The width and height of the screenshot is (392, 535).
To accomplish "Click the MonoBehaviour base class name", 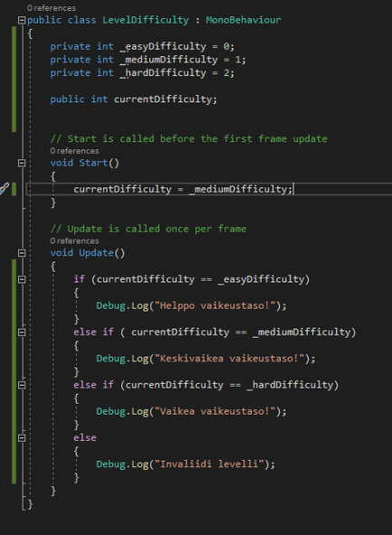I will click(244, 20).
